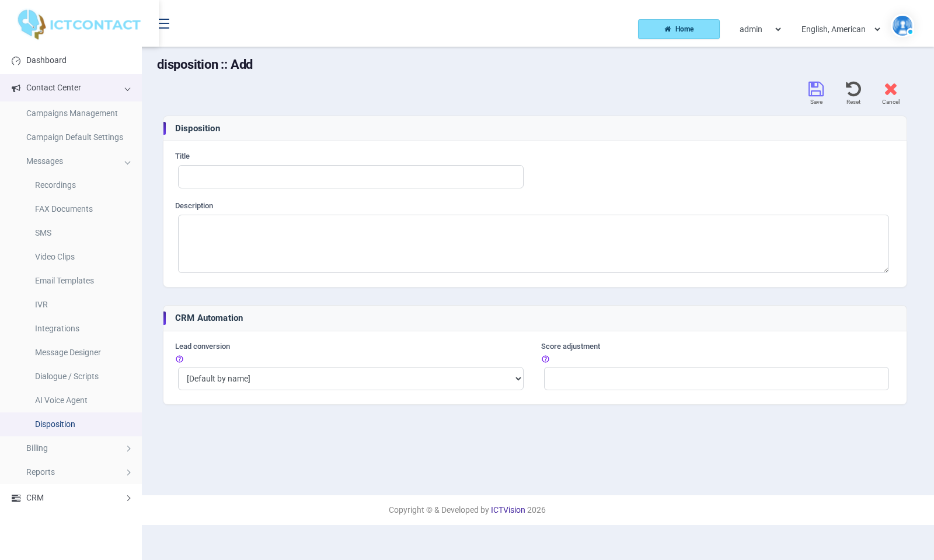Click the Contact Center megaphone icon
Image resolution: width=934 pixels, height=560 pixels.
(16, 88)
